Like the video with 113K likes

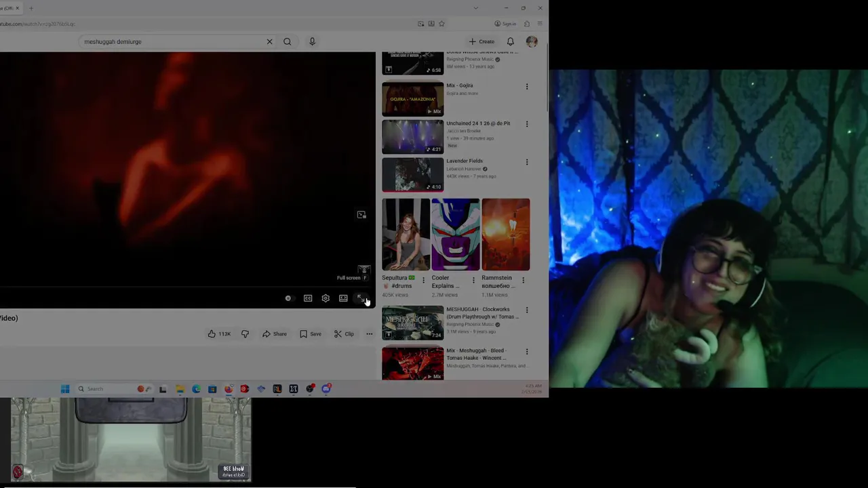(x=219, y=333)
